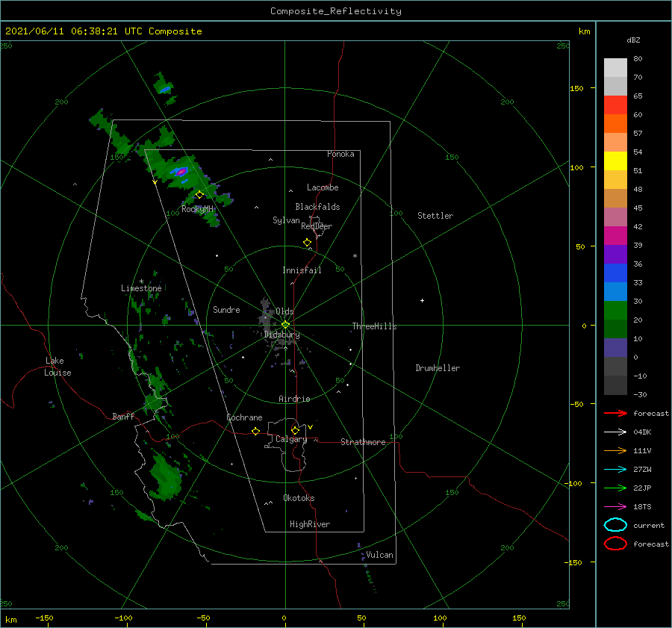Click the yellow V marker left of RockyMH storm

coord(155,182)
